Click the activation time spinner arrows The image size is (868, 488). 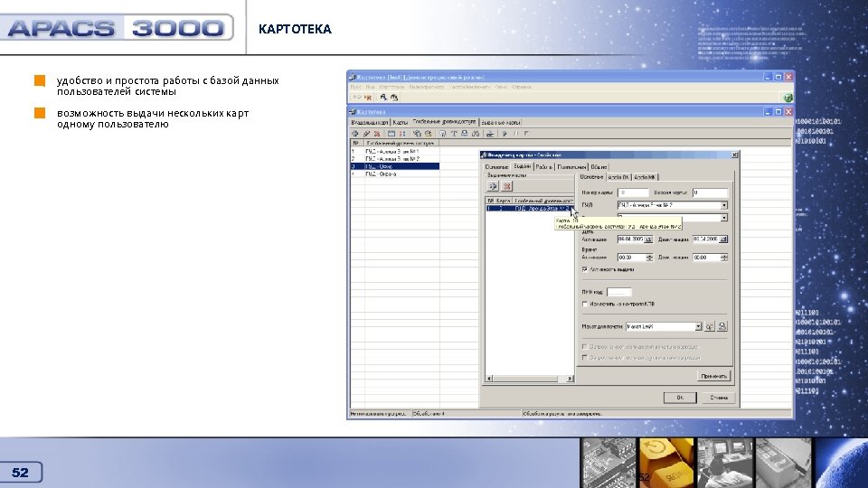coord(649,258)
